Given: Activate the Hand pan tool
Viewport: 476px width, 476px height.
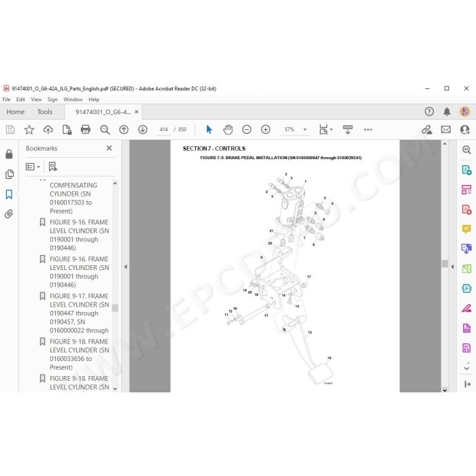Looking at the screenshot, I should 228,130.
